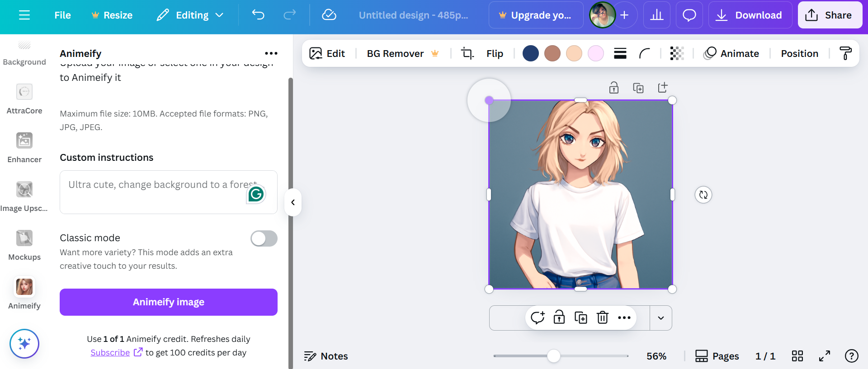Viewport: 868px width, 369px height.
Task: Redo the last action
Action: [289, 15]
